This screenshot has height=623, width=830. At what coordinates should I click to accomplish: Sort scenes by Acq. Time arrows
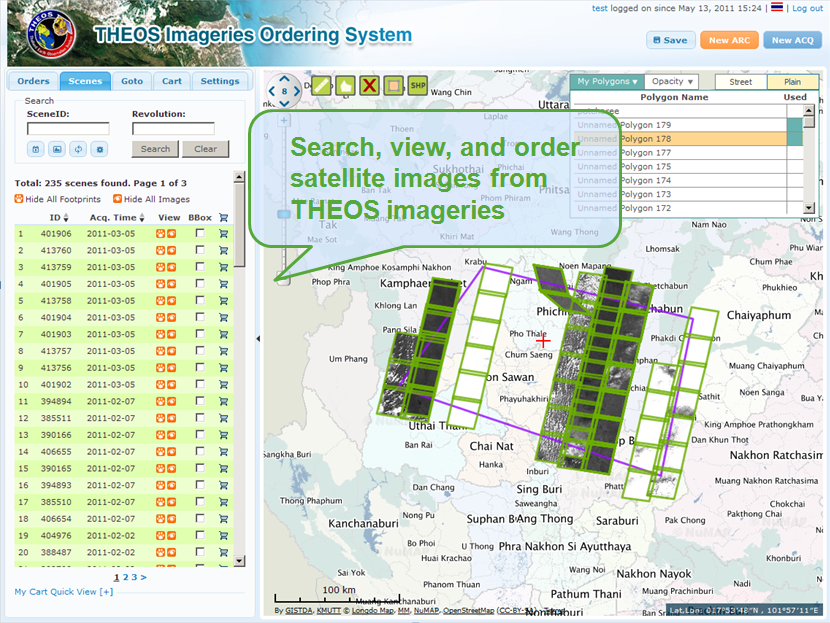[x=142, y=218]
